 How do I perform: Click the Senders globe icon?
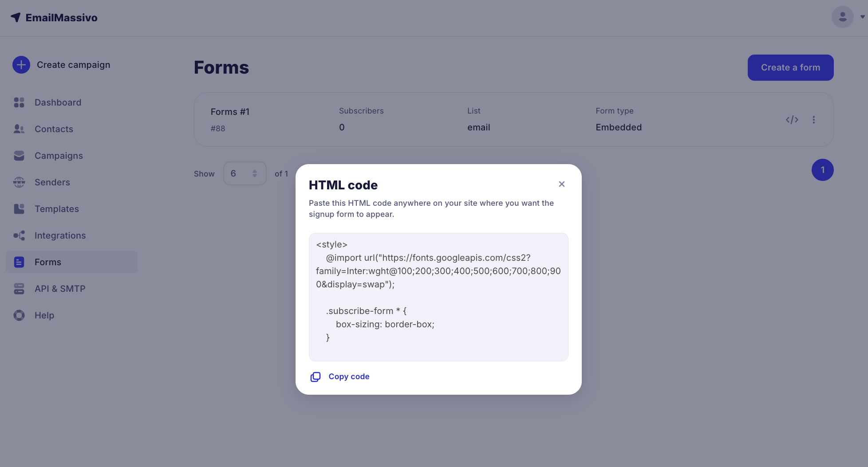click(19, 182)
